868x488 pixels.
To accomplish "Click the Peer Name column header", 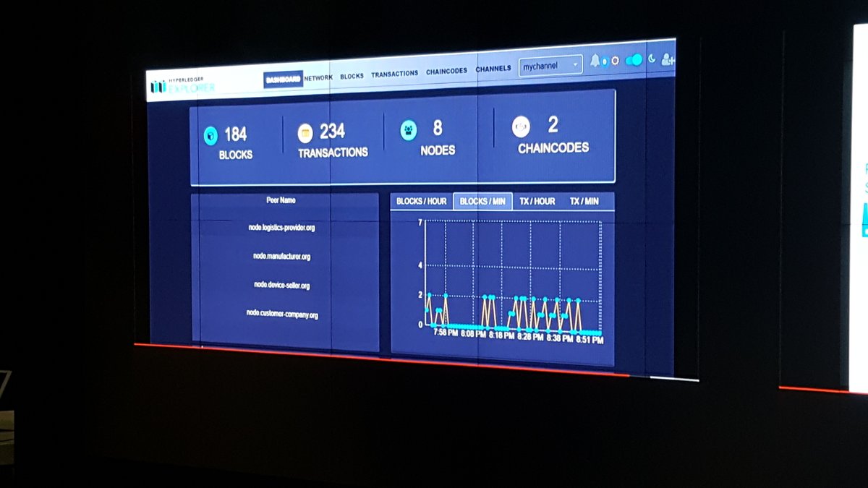I will pyautogui.click(x=281, y=200).
